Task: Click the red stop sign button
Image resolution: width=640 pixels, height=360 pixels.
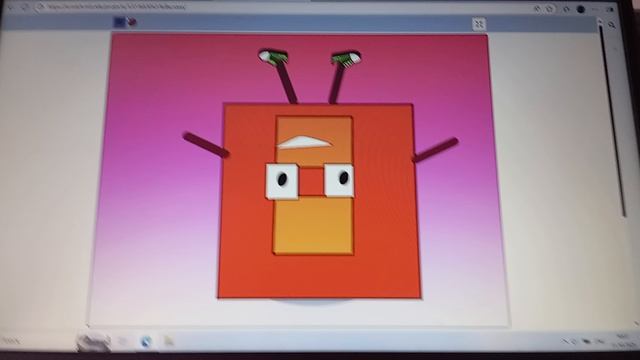Action: coord(132,22)
